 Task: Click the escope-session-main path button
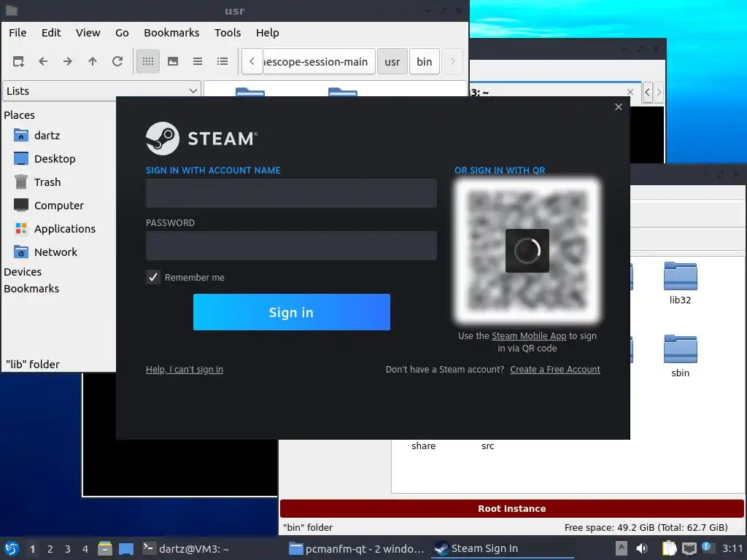point(318,61)
